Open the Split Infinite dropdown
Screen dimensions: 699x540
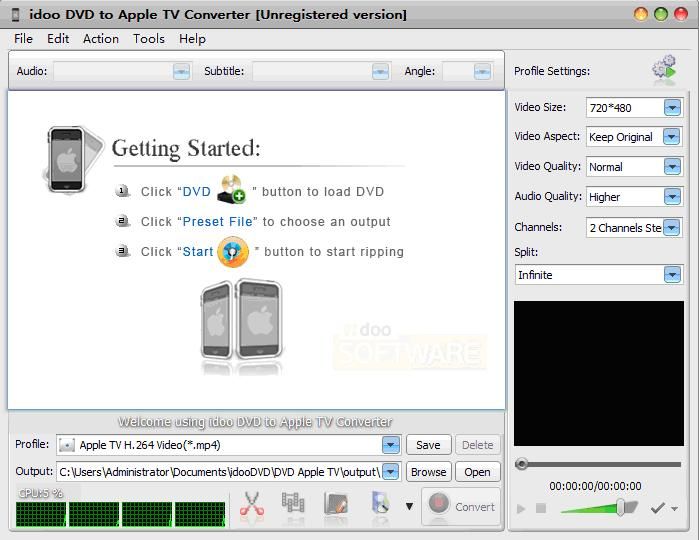click(x=672, y=275)
